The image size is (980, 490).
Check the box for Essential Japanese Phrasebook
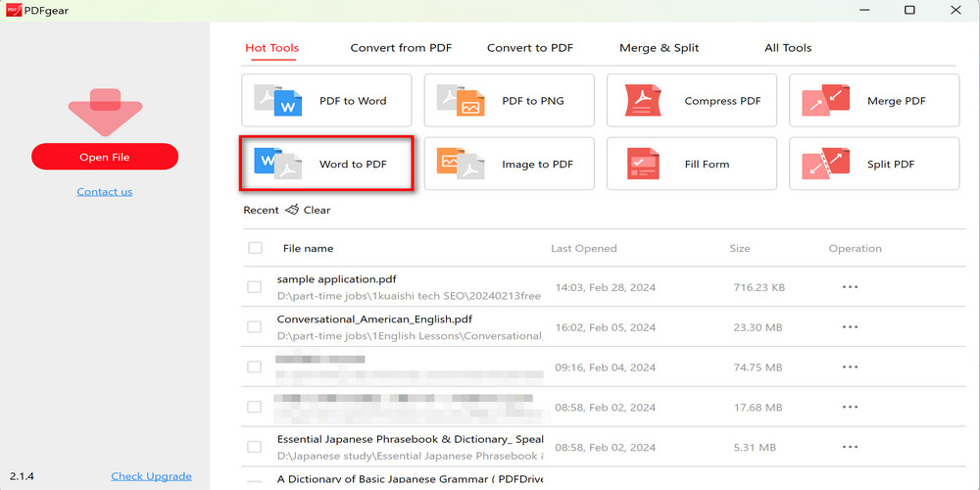tap(254, 447)
